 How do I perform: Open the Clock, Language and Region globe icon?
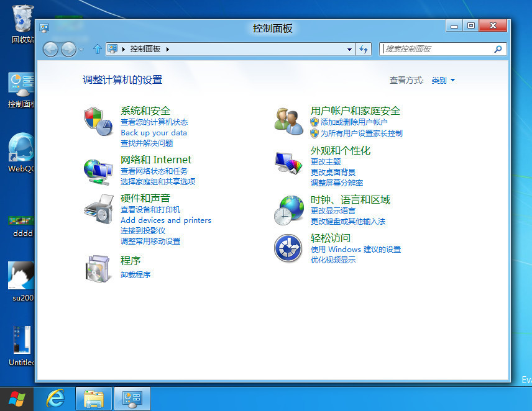289,210
